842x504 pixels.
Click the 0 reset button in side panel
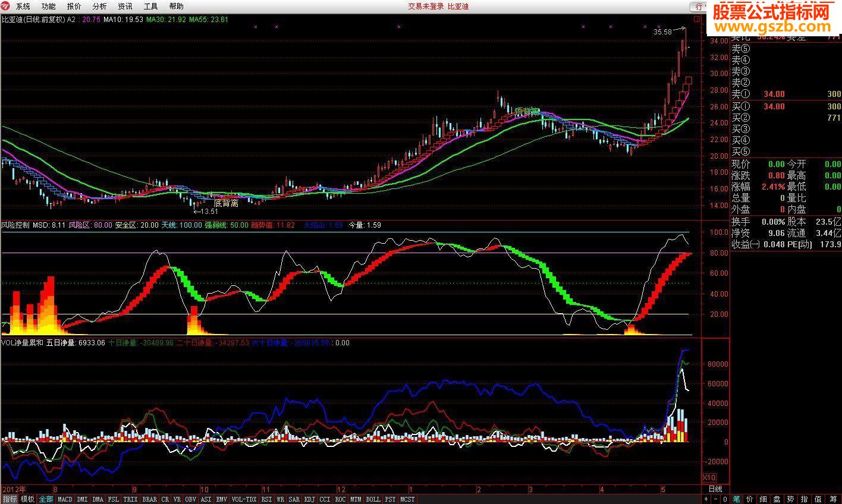[x=724, y=499]
